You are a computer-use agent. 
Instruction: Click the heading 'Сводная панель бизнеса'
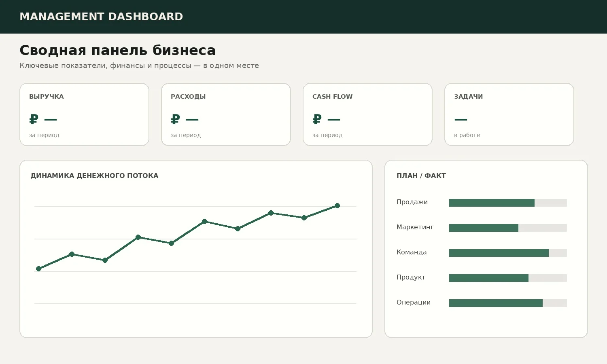tap(118, 51)
